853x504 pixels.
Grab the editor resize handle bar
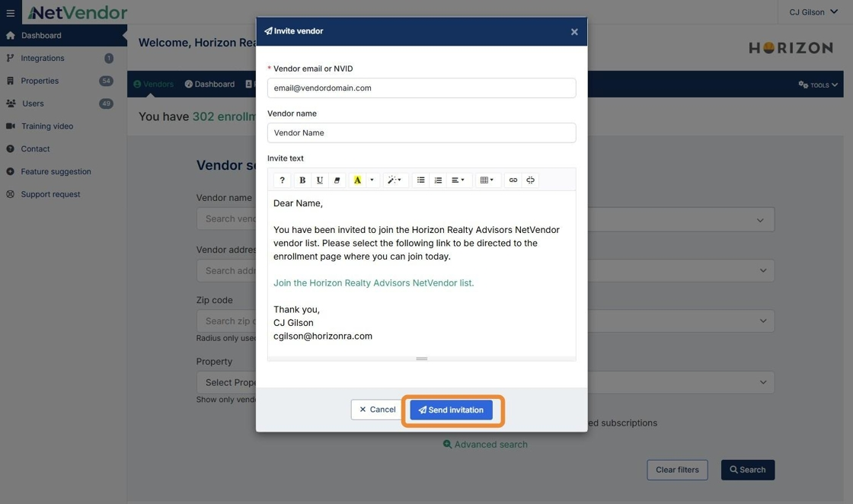[x=422, y=359]
